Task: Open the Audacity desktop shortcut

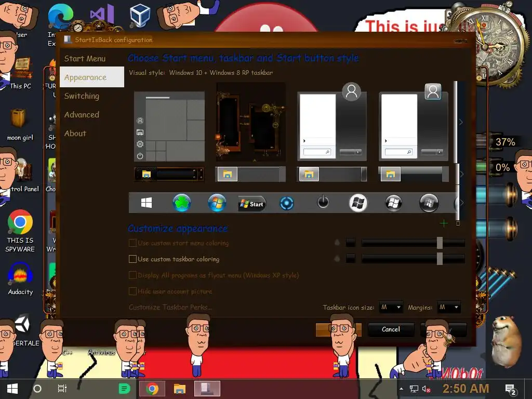Action: pyautogui.click(x=20, y=279)
